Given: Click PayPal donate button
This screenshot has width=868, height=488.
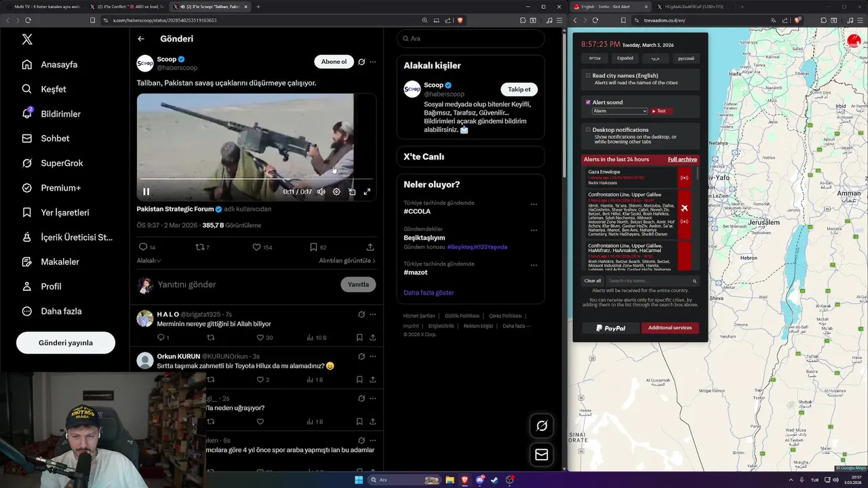Looking at the screenshot, I should click(610, 327).
